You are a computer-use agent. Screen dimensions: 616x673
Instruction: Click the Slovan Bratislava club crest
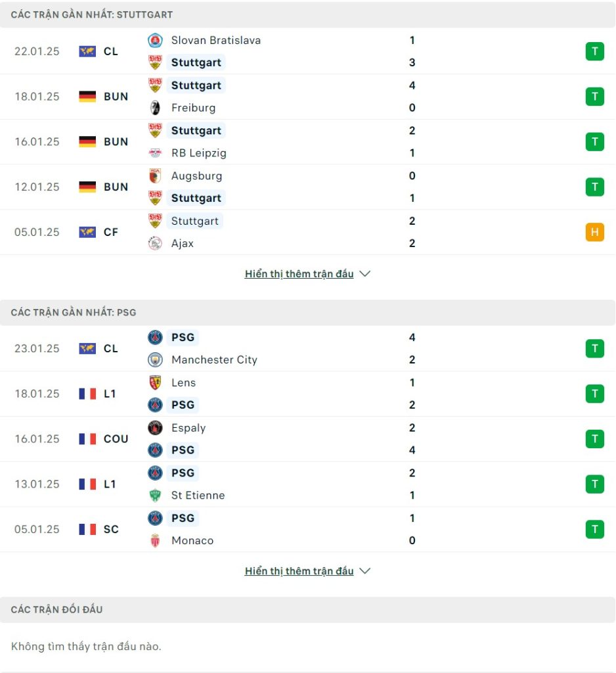[x=155, y=40]
